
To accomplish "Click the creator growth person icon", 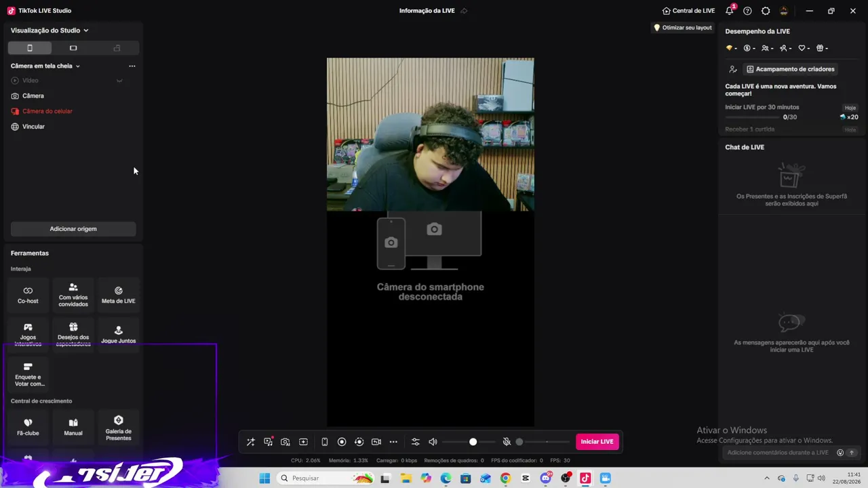I will [733, 69].
